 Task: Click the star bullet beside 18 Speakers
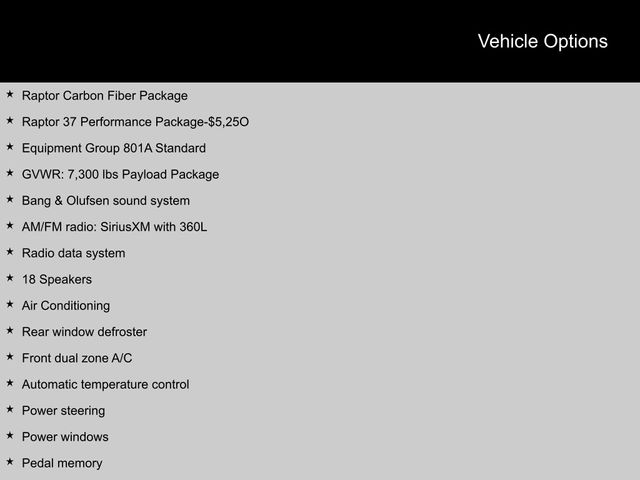click(x=10, y=278)
